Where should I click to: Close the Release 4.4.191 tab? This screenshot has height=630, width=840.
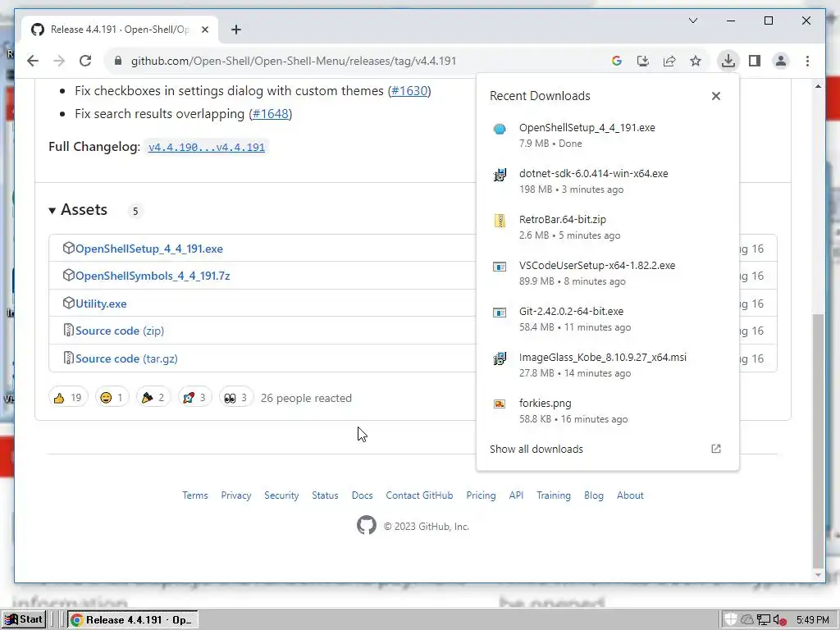[204, 30]
